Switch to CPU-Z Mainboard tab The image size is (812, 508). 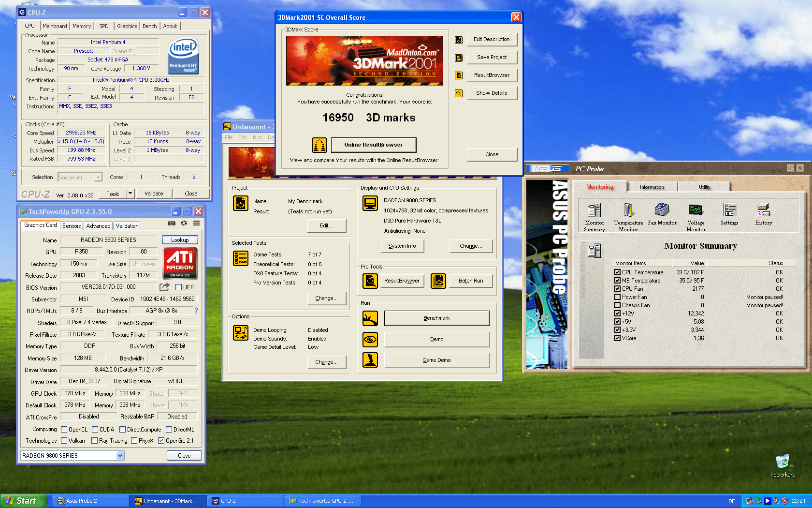tap(55, 26)
